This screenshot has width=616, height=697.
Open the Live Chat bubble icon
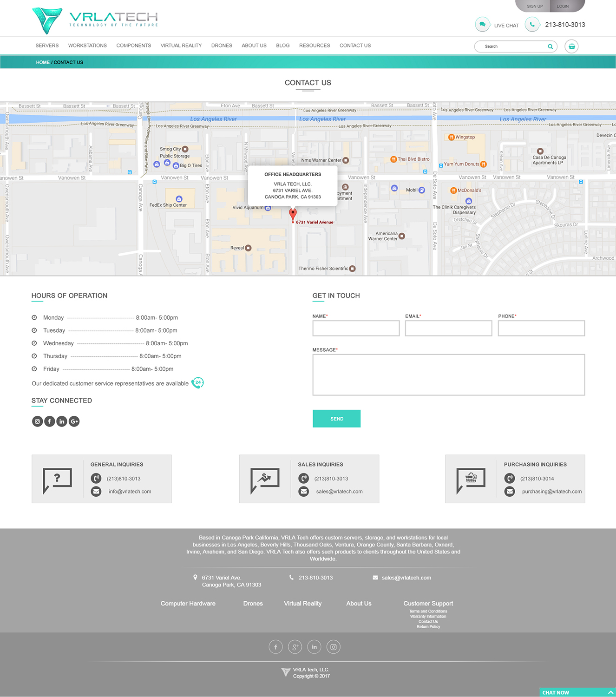[482, 24]
